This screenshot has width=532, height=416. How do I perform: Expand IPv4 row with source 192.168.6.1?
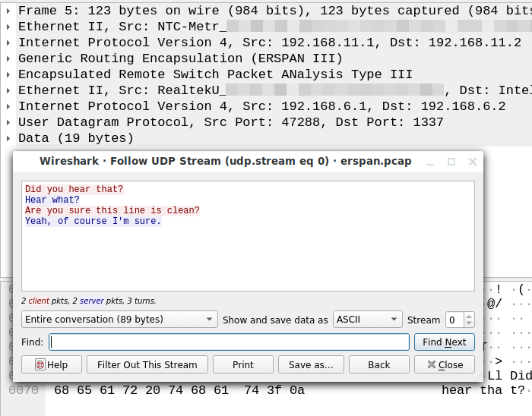(8, 106)
